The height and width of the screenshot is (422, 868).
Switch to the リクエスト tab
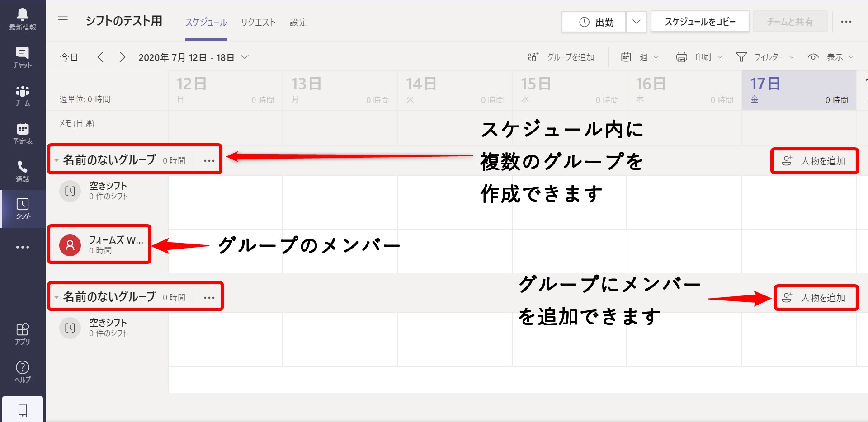click(258, 22)
